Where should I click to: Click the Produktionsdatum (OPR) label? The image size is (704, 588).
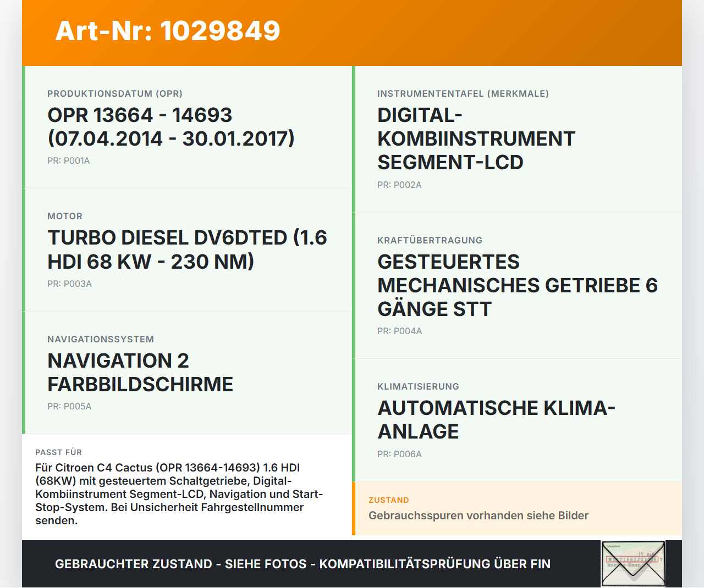point(115,94)
